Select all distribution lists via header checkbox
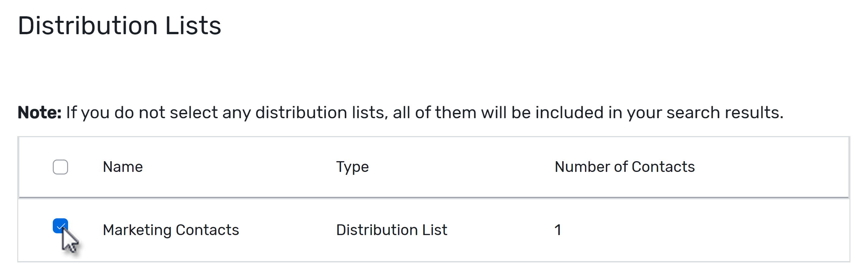Viewport: 868px width, 280px height. (x=61, y=166)
